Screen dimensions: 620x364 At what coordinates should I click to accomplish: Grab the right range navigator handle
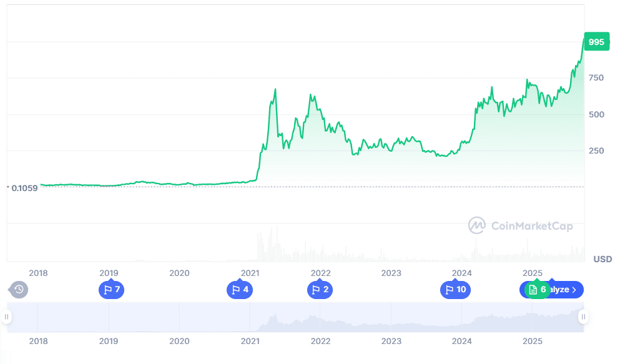(583, 317)
